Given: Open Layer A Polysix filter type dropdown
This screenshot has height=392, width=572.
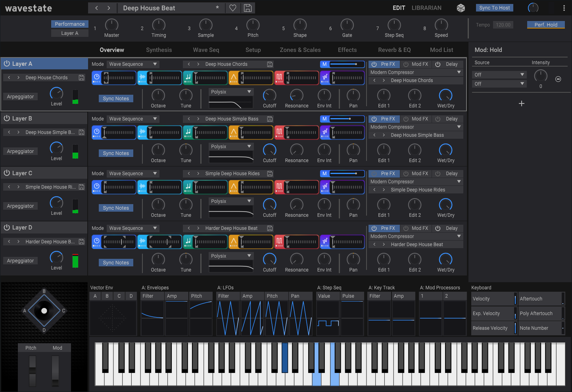Looking at the screenshot, I should (x=231, y=92).
